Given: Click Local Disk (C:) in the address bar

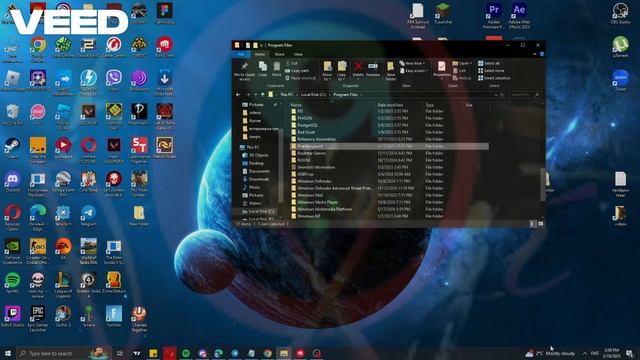Looking at the screenshot, I should click(313, 95).
